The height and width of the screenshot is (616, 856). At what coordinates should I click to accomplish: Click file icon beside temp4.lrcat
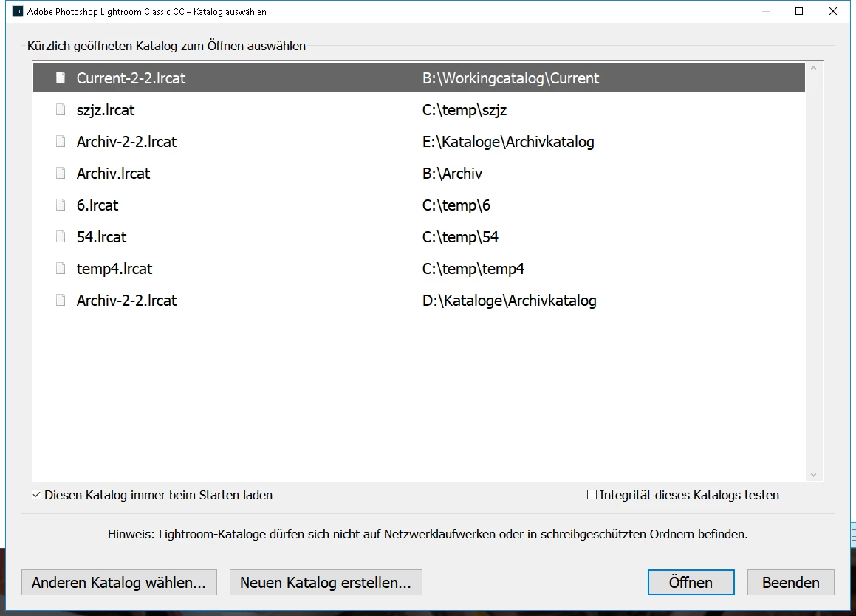coord(61,268)
